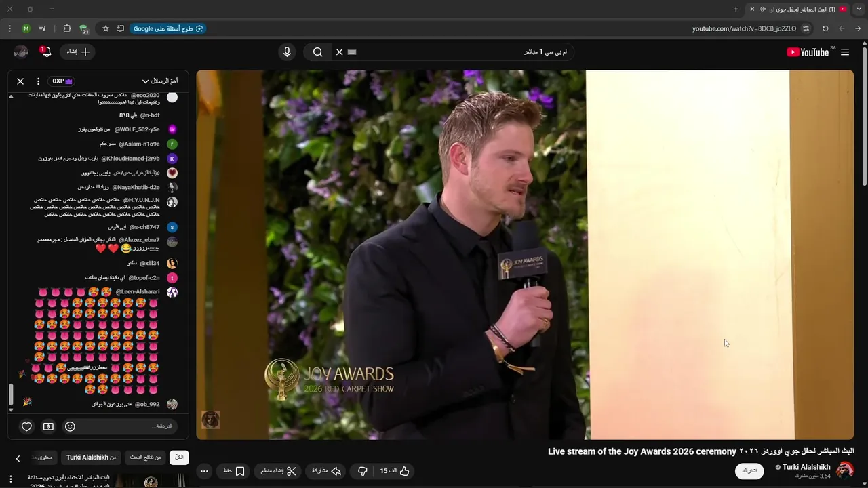Create a clip with the scissors button

pos(279,471)
